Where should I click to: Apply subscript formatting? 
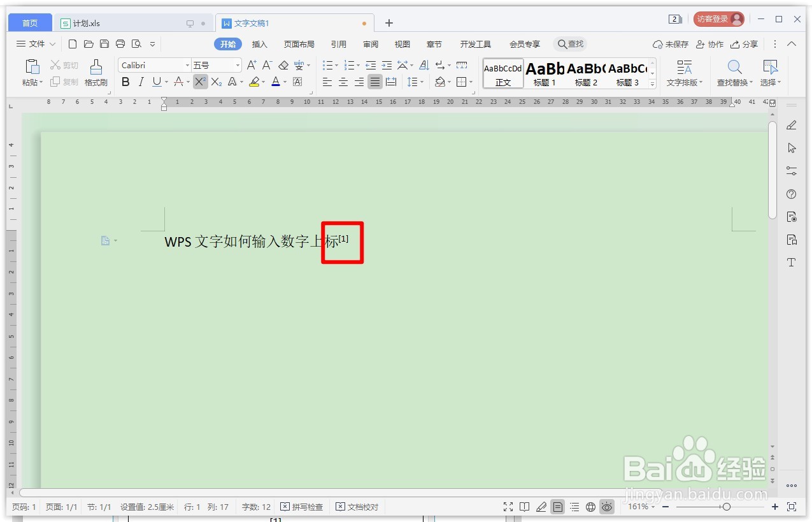click(x=216, y=82)
